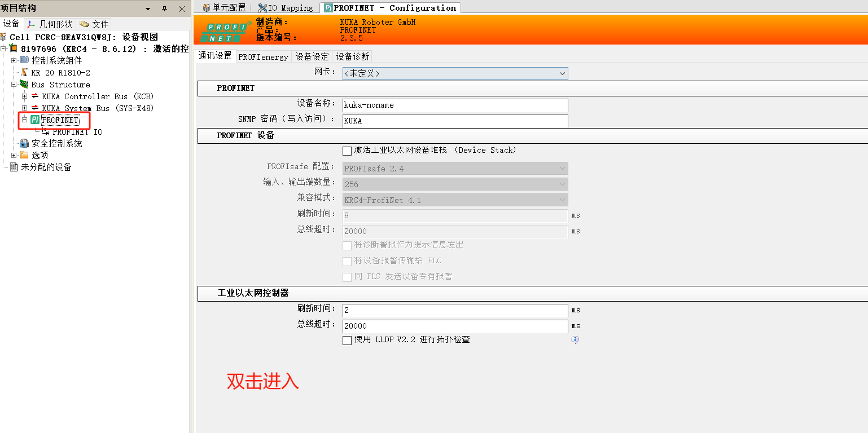Screen dimensions: 868x433
Task: Click the Cell PCRC-8EAV31QW8J cell icon
Action: 4,37
